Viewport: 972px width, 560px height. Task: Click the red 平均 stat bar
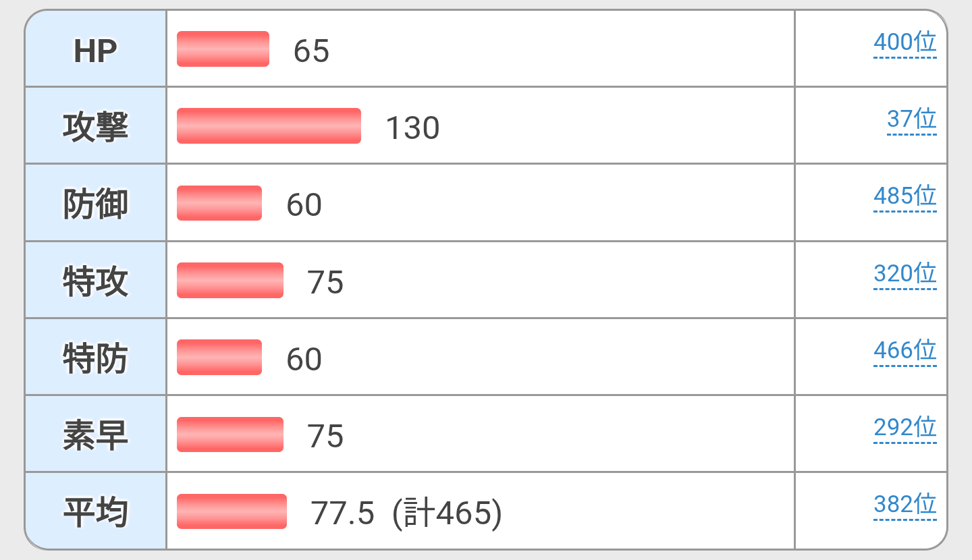(x=232, y=511)
